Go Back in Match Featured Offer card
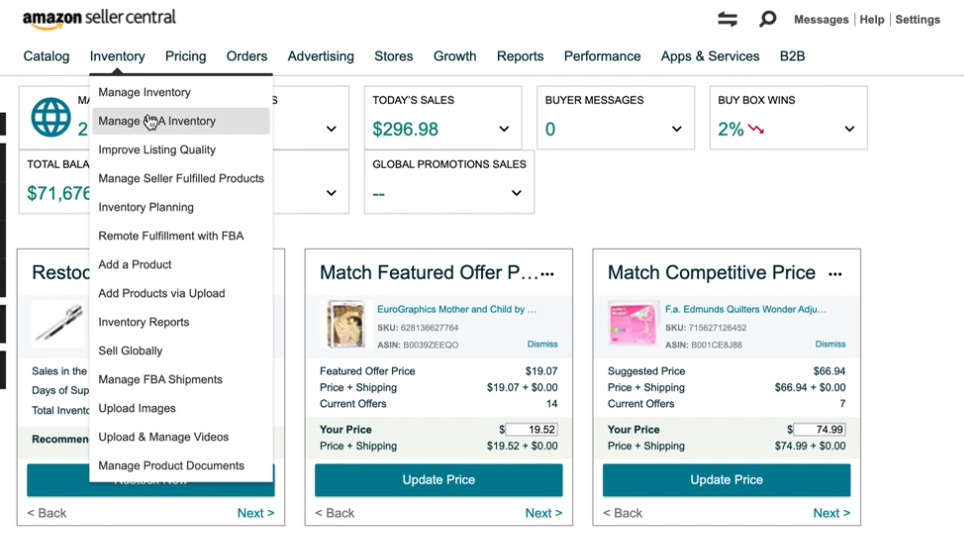The image size is (964, 544). pyautogui.click(x=334, y=513)
